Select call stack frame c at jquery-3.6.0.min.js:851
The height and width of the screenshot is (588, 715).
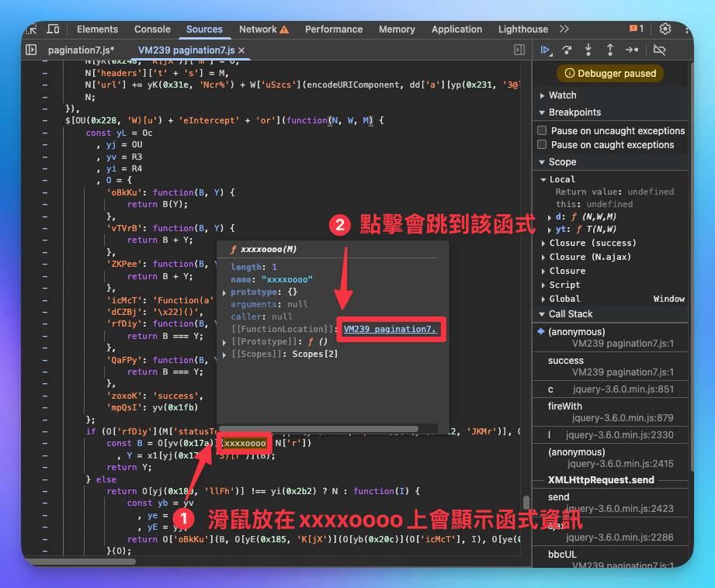(610, 389)
